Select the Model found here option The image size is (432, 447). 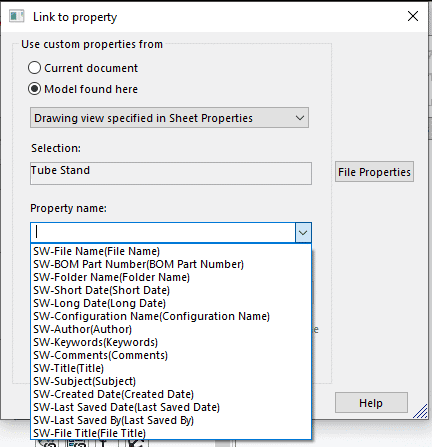[34, 89]
